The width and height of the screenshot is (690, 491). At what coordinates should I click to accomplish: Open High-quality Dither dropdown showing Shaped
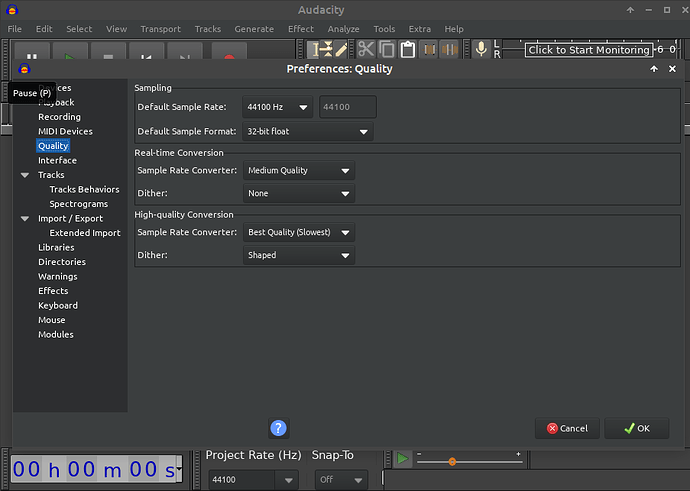pyautogui.click(x=299, y=255)
